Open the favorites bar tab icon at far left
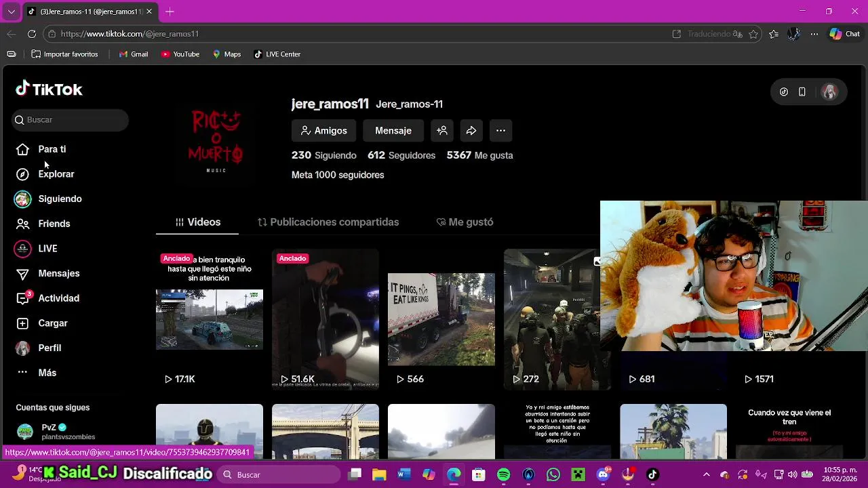868x488 pixels. click(12, 54)
